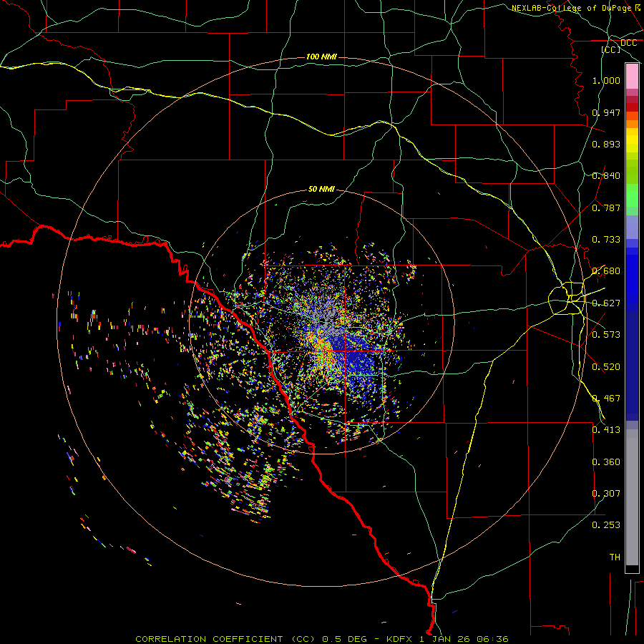Click the 06:36 timestamp in footer
This screenshot has width=644, height=644.
(x=492, y=639)
